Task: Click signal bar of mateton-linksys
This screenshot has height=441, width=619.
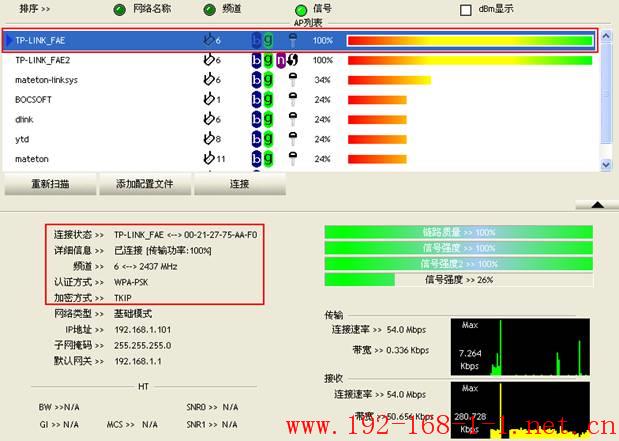Action: click(389, 80)
